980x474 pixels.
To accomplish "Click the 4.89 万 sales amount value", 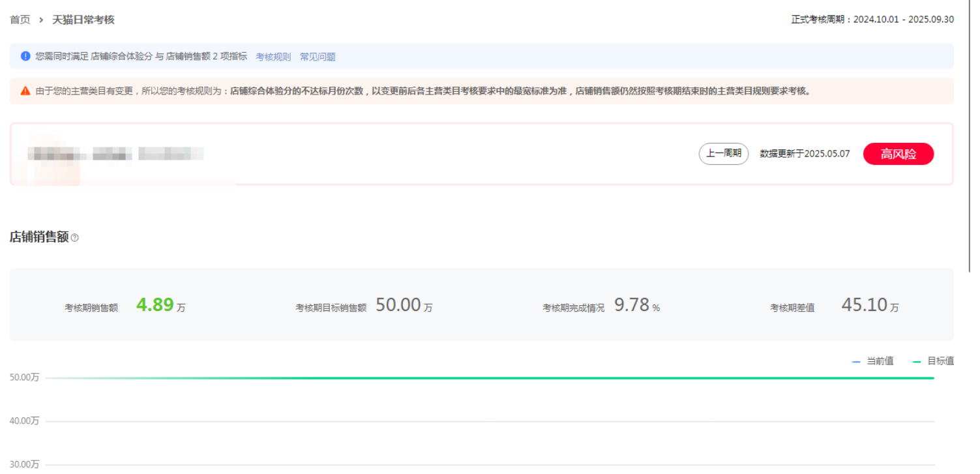I will (155, 305).
